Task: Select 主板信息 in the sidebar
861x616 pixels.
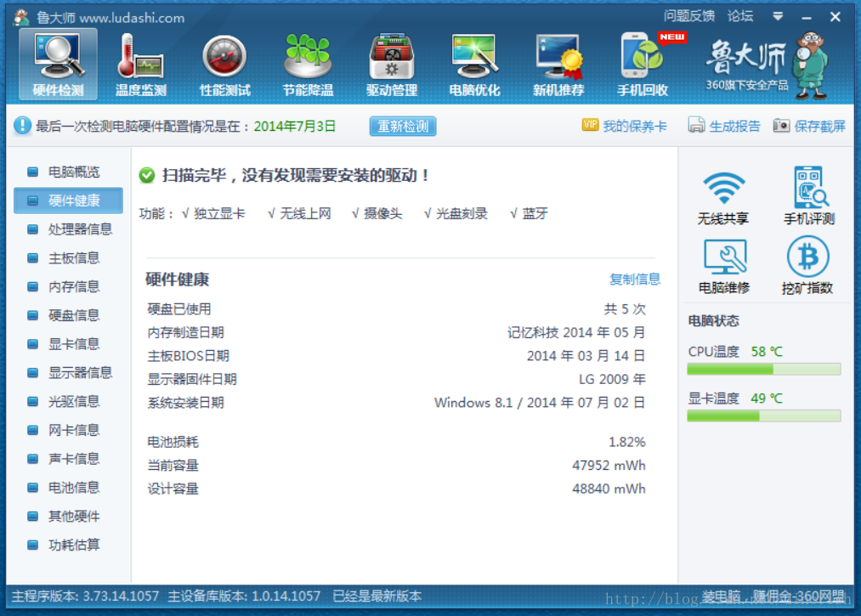Action: coord(68,258)
